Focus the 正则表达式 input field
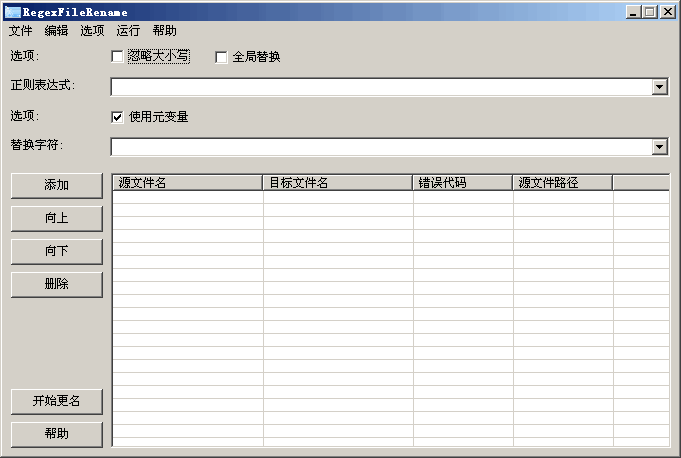 [x=381, y=87]
